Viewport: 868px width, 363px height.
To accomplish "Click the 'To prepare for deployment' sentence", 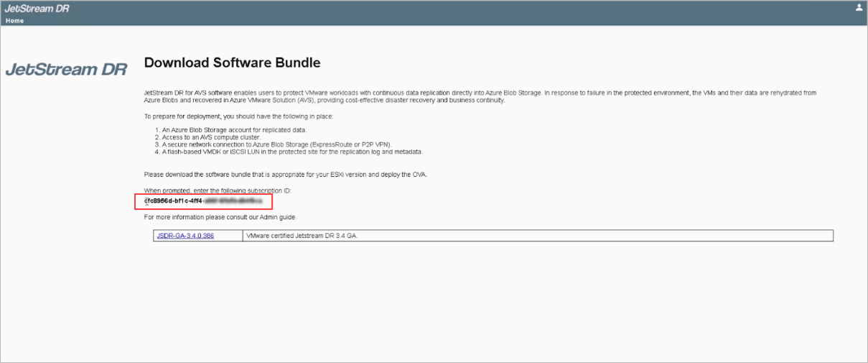I will [238, 116].
